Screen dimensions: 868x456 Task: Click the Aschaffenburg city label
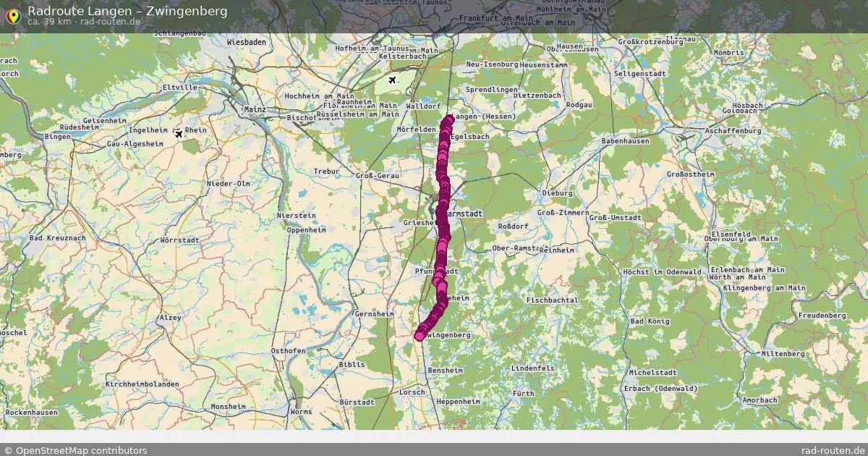click(x=733, y=131)
